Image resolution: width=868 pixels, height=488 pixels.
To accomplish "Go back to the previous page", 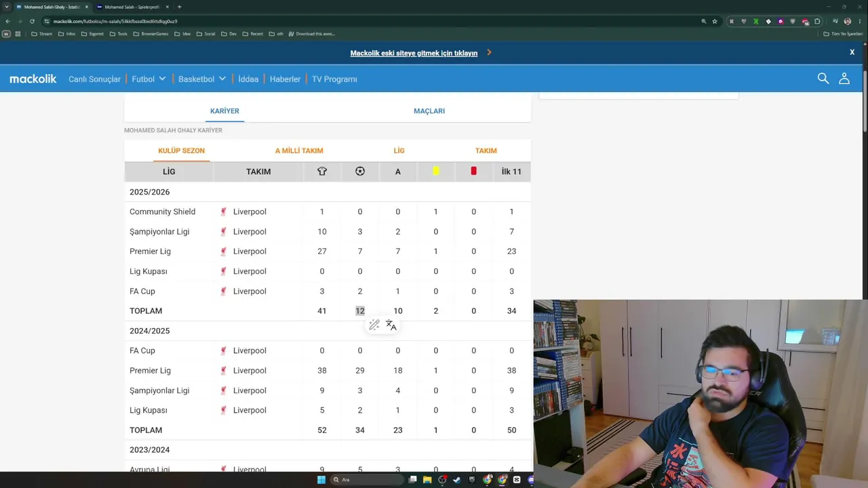I will 7,21.
